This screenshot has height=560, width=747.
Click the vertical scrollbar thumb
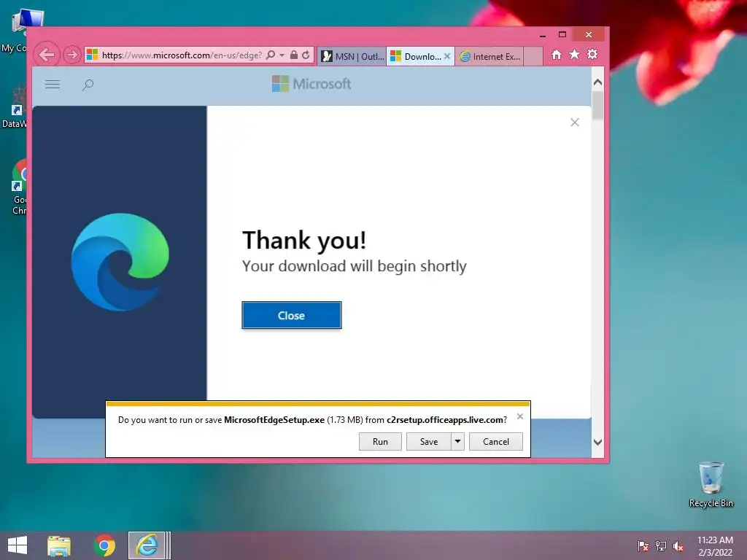pyautogui.click(x=598, y=105)
